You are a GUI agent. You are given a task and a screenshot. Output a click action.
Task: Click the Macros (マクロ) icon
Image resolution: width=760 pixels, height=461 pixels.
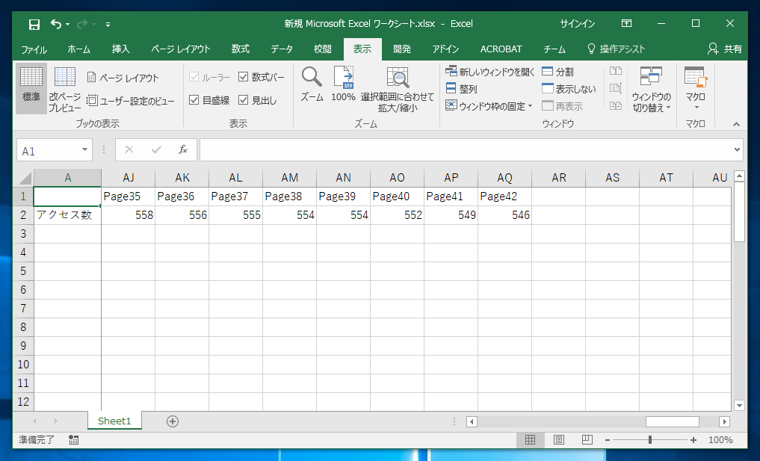click(x=696, y=78)
